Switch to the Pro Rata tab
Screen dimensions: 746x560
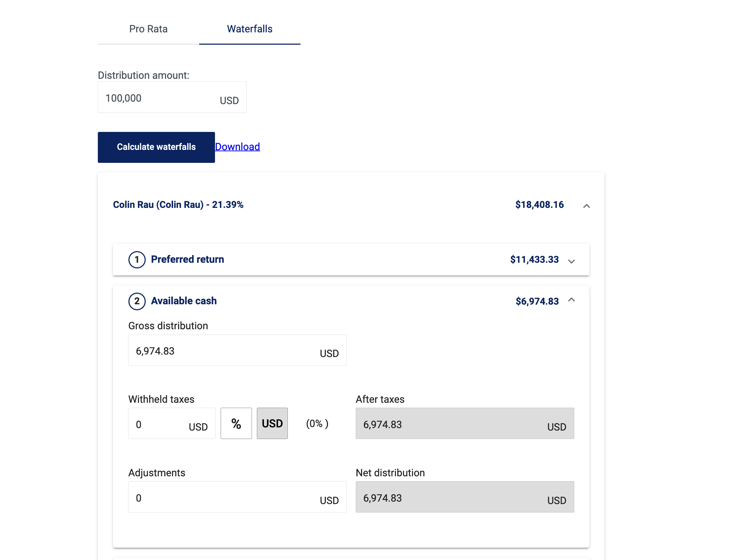[148, 29]
